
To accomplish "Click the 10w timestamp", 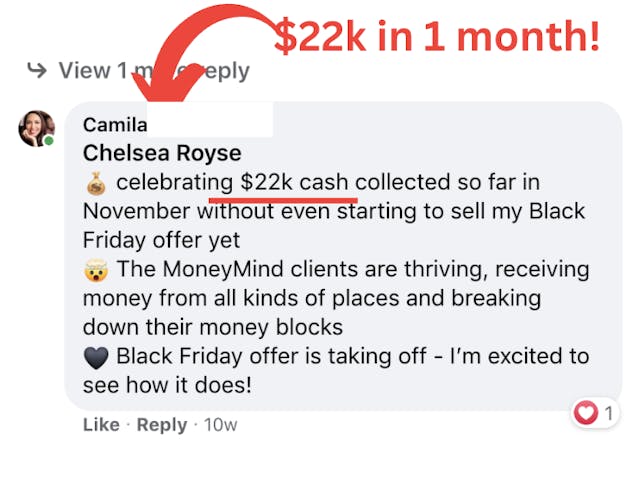I will (x=220, y=425).
